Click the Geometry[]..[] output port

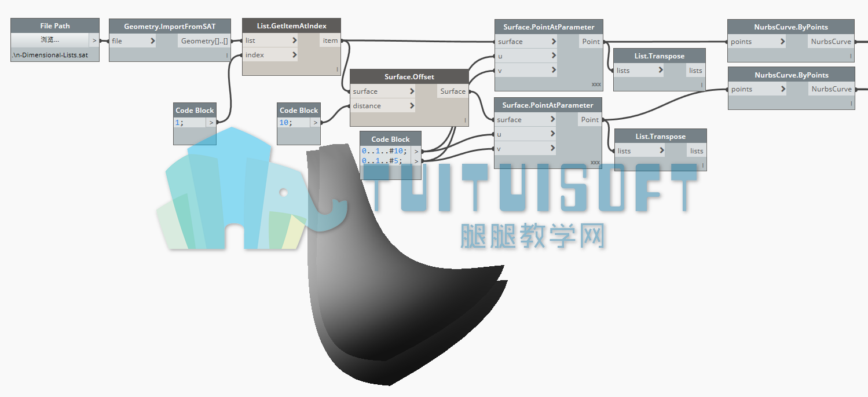204,41
